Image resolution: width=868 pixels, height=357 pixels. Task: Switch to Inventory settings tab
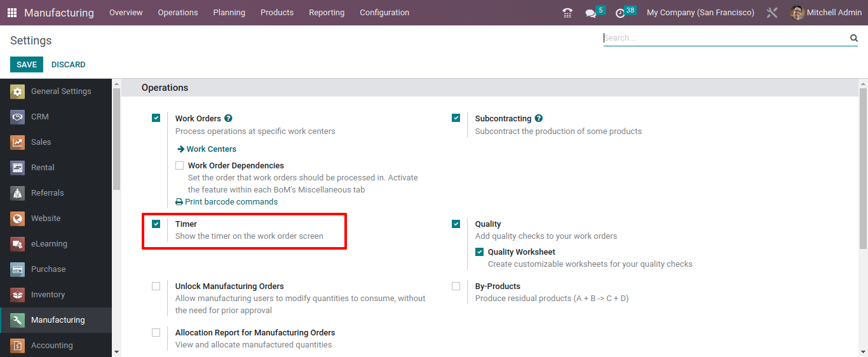pos(56,295)
